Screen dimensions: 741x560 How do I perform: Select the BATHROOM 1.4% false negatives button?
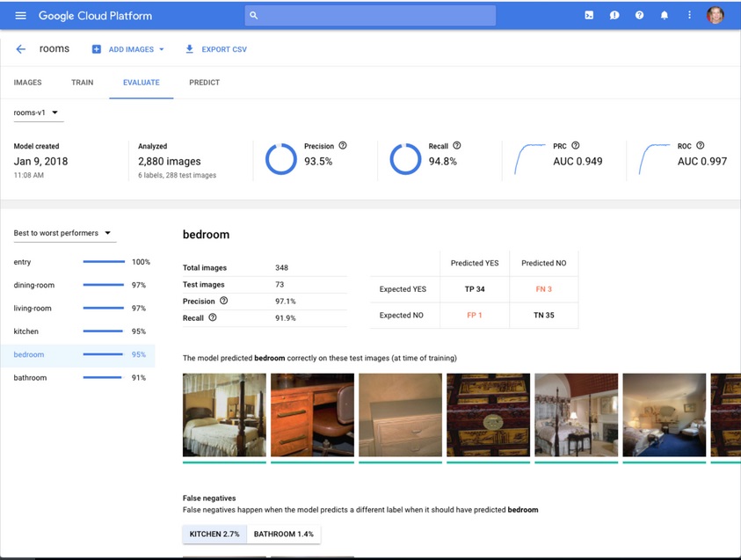[x=284, y=534]
